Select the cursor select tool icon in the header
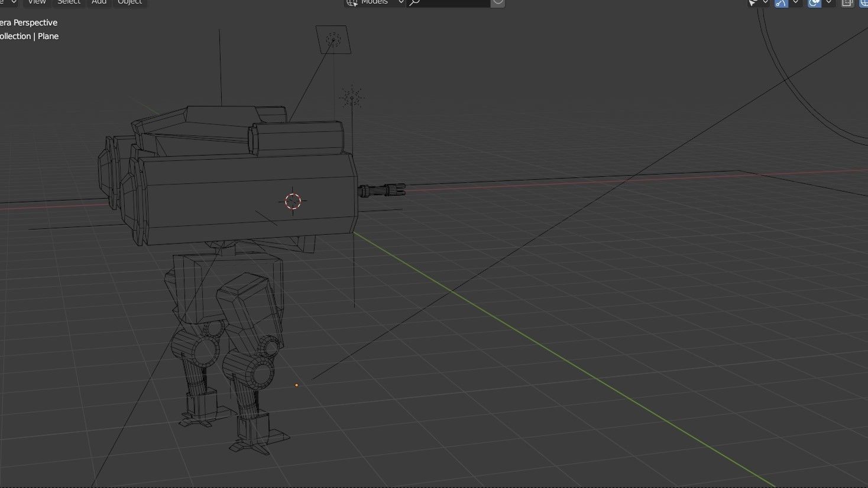This screenshot has width=868, height=488. point(753,2)
